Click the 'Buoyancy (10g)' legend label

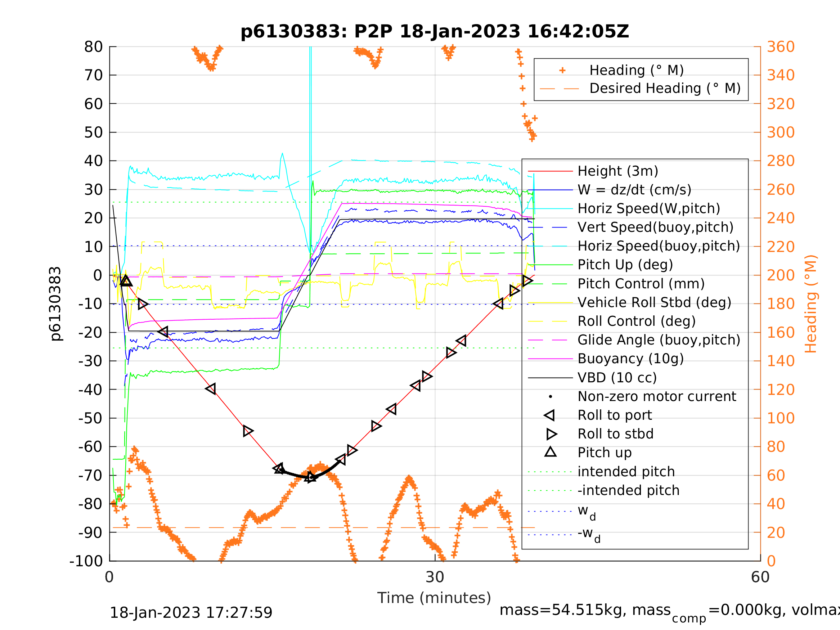point(630,359)
